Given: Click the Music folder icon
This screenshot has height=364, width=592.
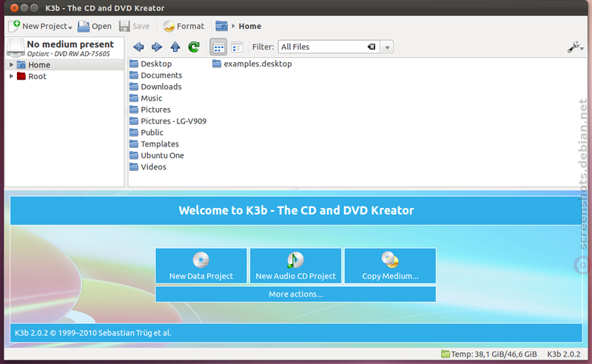Looking at the screenshot, I should [134, 98].
